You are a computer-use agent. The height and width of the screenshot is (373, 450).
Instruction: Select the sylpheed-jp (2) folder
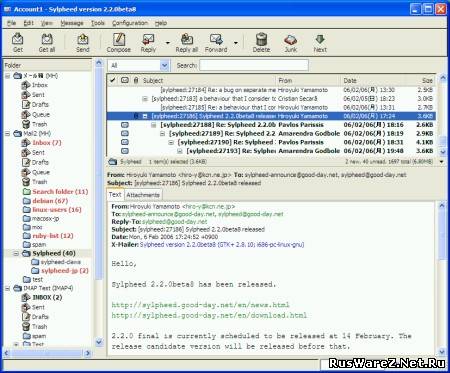coord(65,271)
